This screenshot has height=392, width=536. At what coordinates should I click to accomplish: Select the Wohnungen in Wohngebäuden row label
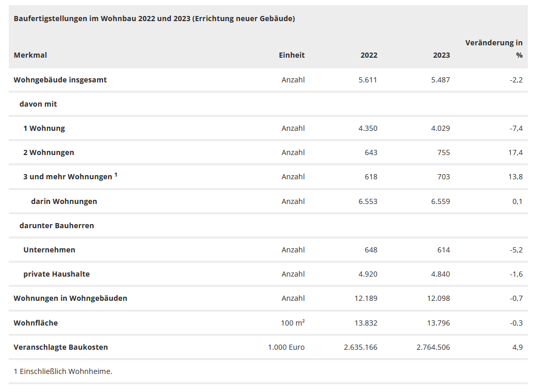click(x=70, y=298)
